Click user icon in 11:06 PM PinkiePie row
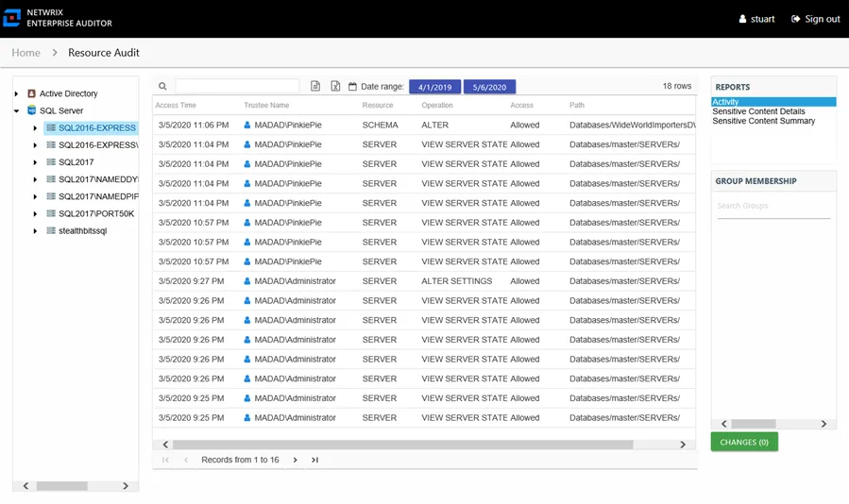 tap(246, 125)
